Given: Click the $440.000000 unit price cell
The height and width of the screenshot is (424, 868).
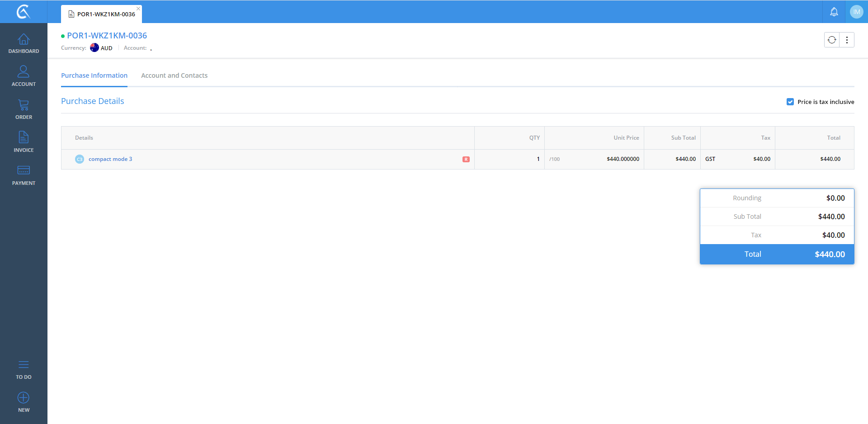Looking at the screenshot, I should 623,159.
